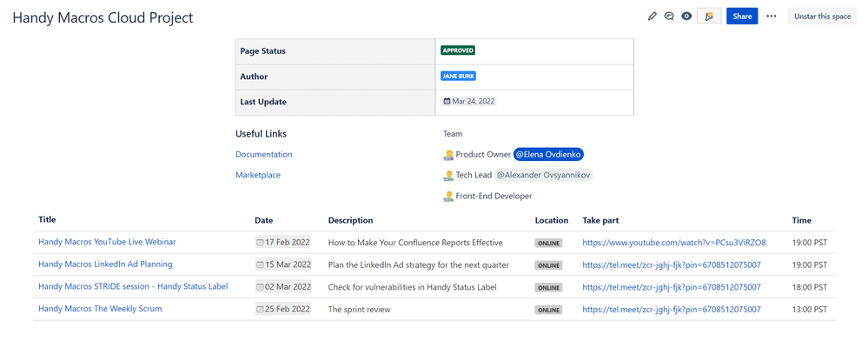Click the @Elena Ovdienko mention

tap(548, 155)
